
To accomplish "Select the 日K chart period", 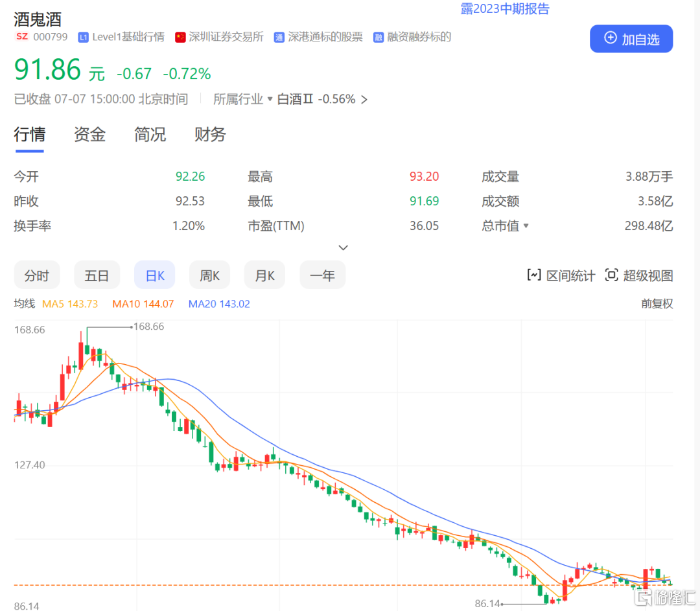I will point(154,275).
